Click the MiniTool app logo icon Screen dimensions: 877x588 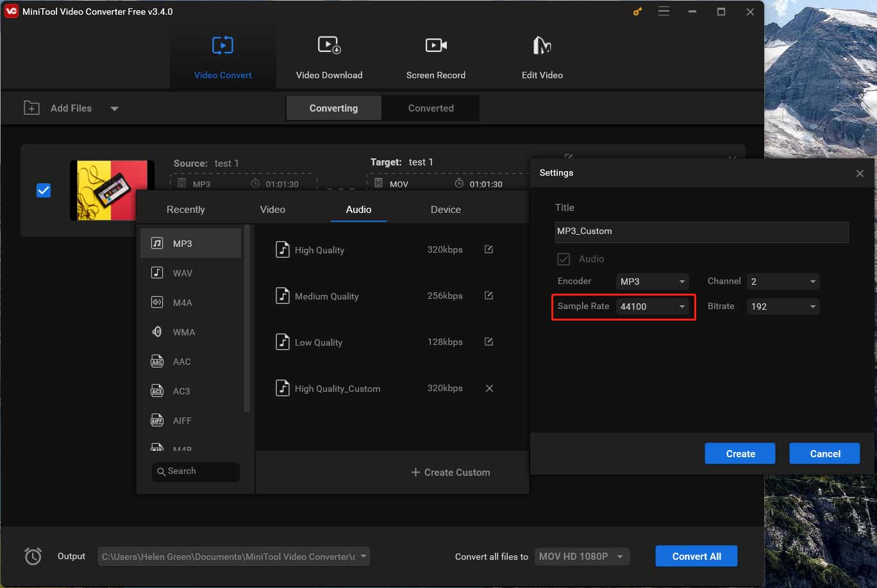(x=11, y=11)
